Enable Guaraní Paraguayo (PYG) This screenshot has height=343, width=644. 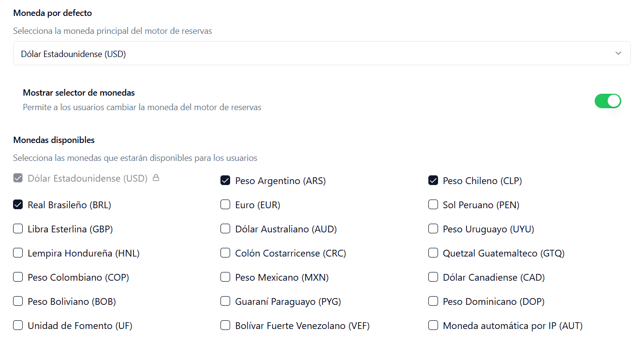click(225, 301)
